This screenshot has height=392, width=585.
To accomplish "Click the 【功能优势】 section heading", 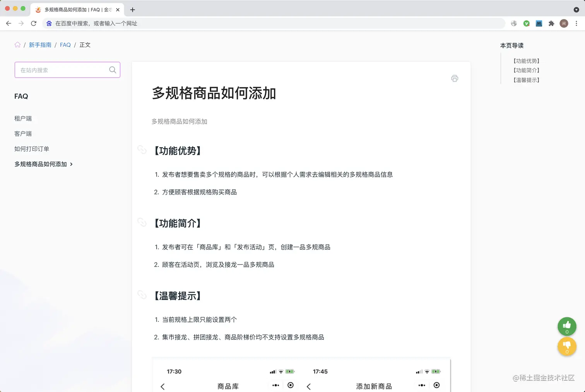I will pyautogui.click(x=178, y=151).
